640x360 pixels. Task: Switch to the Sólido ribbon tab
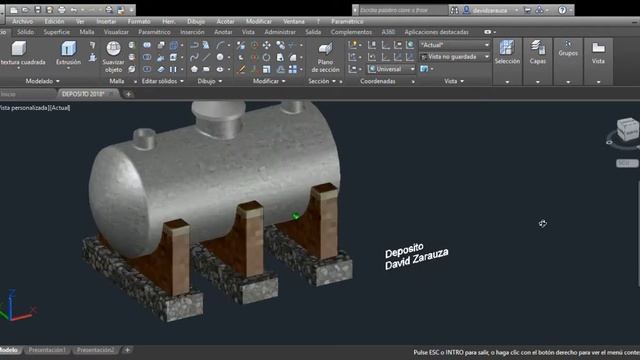[25, 32]
